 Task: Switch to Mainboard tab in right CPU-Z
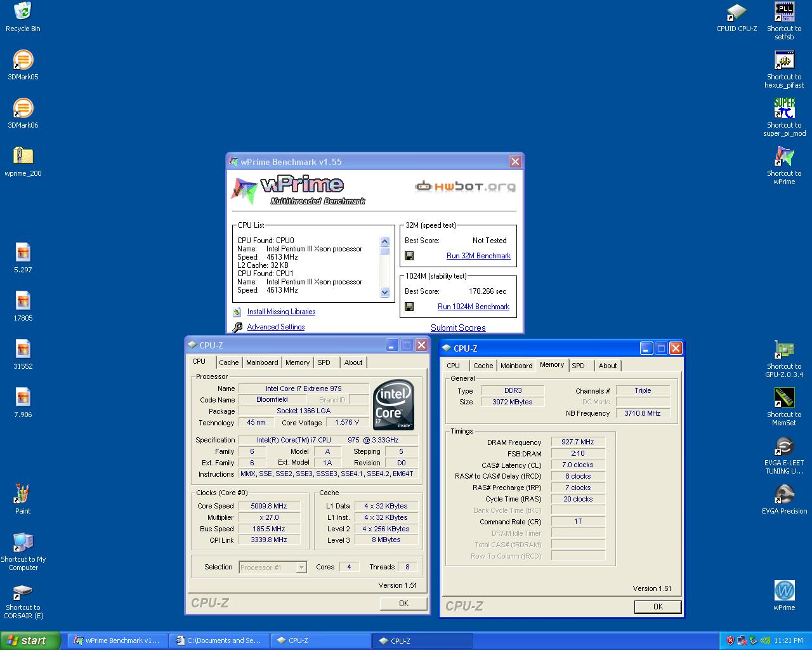[x=516, y=366]
